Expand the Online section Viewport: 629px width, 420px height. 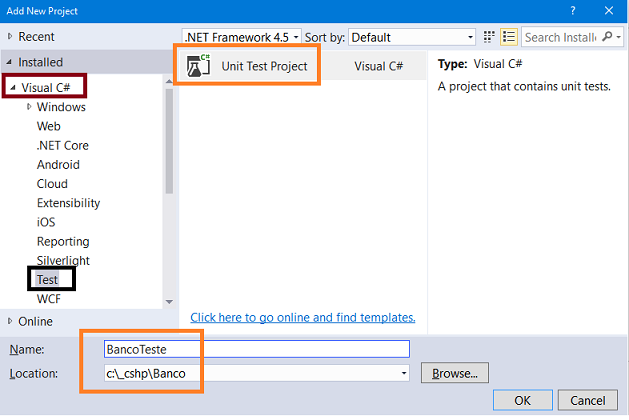(x=10, y=321)
